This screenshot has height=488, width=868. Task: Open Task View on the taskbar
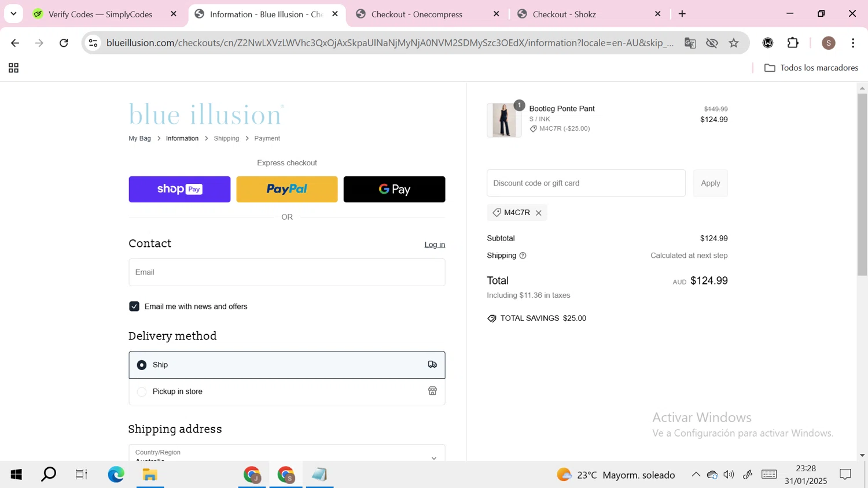click(81, 475)
